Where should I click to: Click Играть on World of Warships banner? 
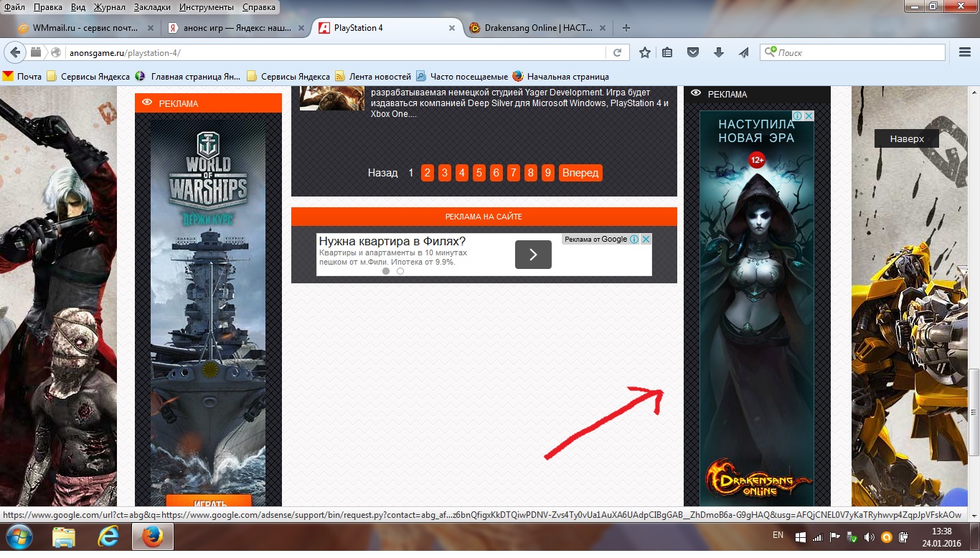point(209,502)
